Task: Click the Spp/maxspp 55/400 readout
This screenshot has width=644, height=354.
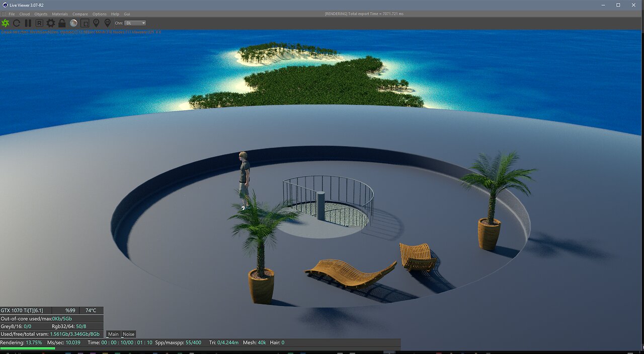Action: [178, 342]
